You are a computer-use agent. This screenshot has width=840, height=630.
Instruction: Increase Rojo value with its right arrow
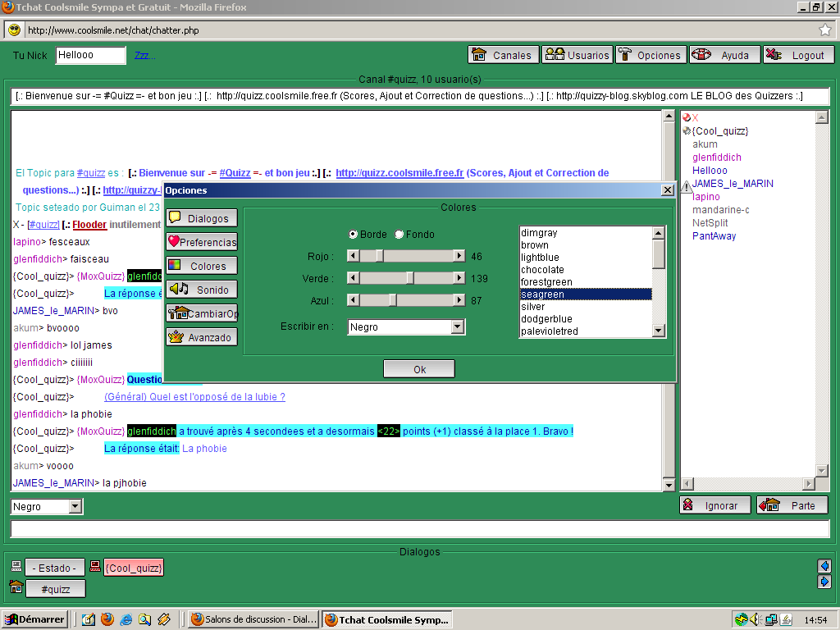[459, 256]
